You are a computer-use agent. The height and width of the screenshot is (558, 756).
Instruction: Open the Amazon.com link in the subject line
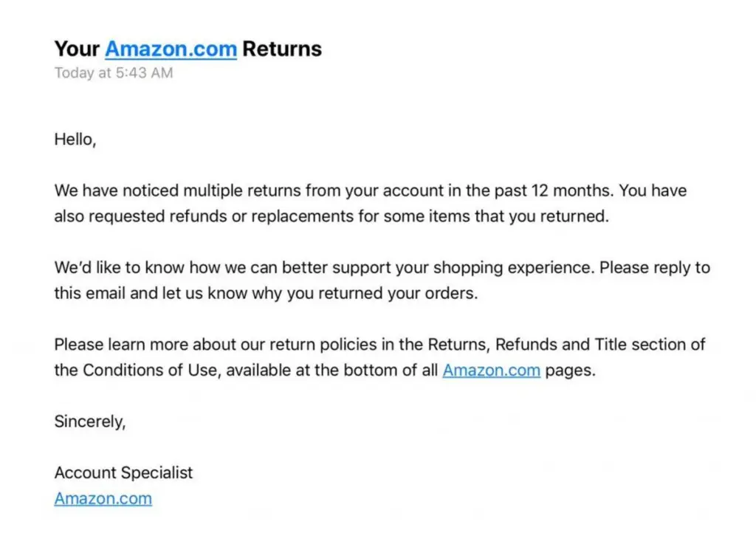click(171, 49)
